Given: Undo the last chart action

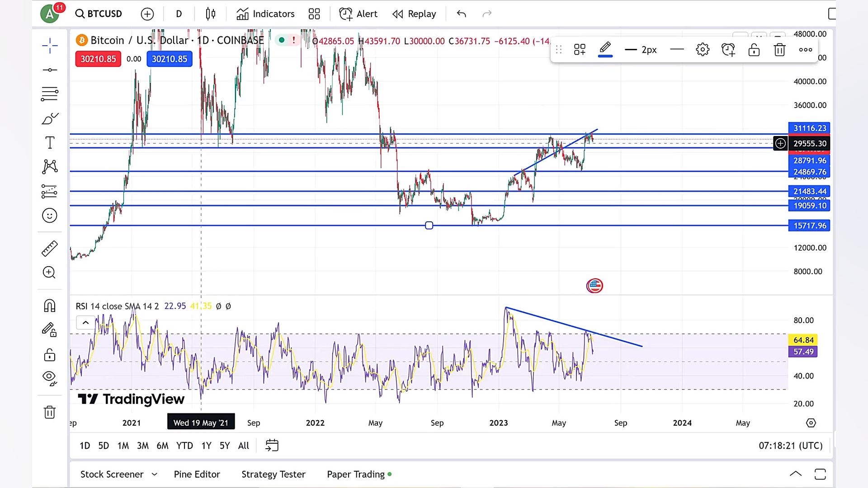Looking at the screenshot, I should [461, 14].
